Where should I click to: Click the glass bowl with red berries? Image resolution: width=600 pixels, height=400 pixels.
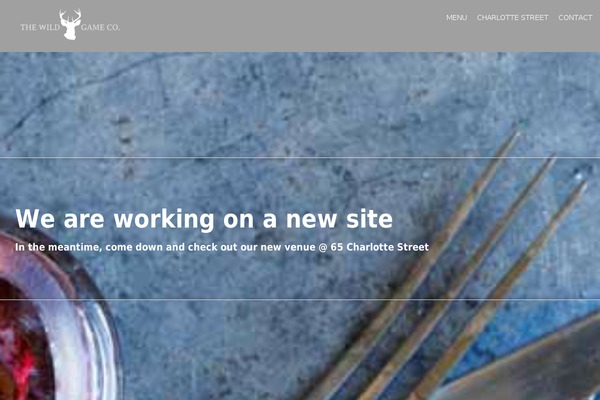click(50, 318)
